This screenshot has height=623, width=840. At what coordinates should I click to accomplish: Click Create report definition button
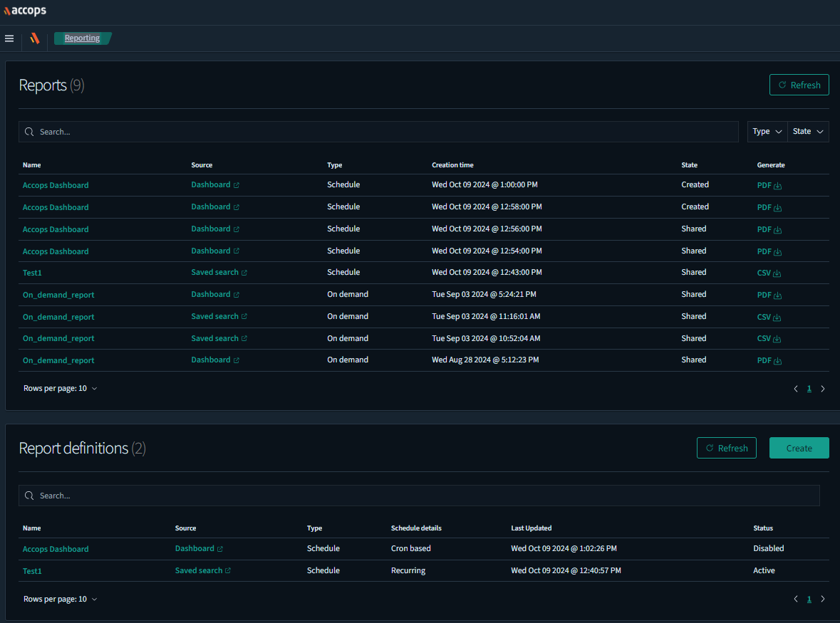tap(799, 448)
